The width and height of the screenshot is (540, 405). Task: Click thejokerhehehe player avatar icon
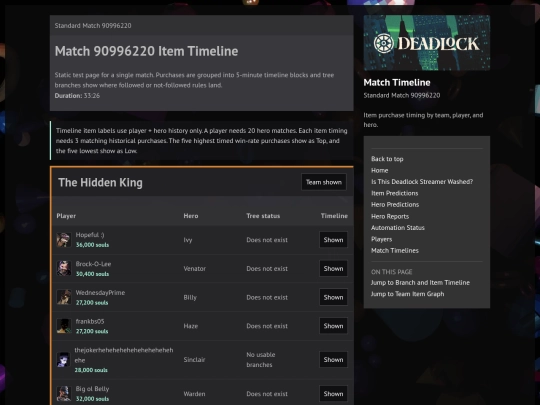click(64, 360)
